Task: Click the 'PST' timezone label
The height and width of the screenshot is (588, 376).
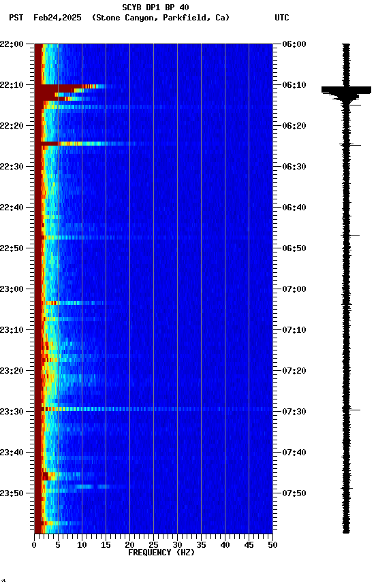Action: [x=16, y=18]
